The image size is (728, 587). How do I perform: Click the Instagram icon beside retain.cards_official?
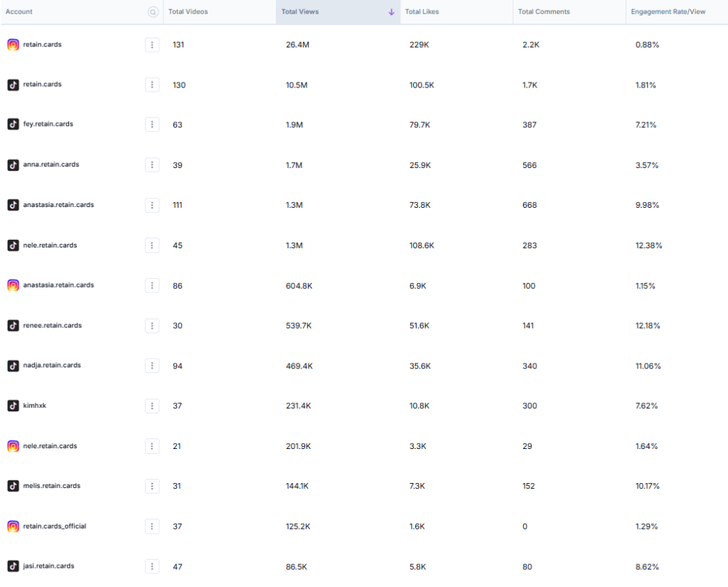point(13,527)
